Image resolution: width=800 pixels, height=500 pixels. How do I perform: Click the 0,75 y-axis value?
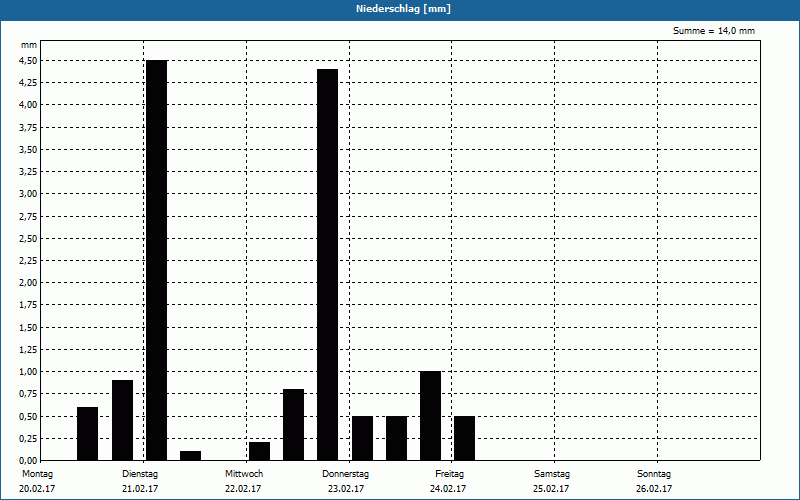28,394
